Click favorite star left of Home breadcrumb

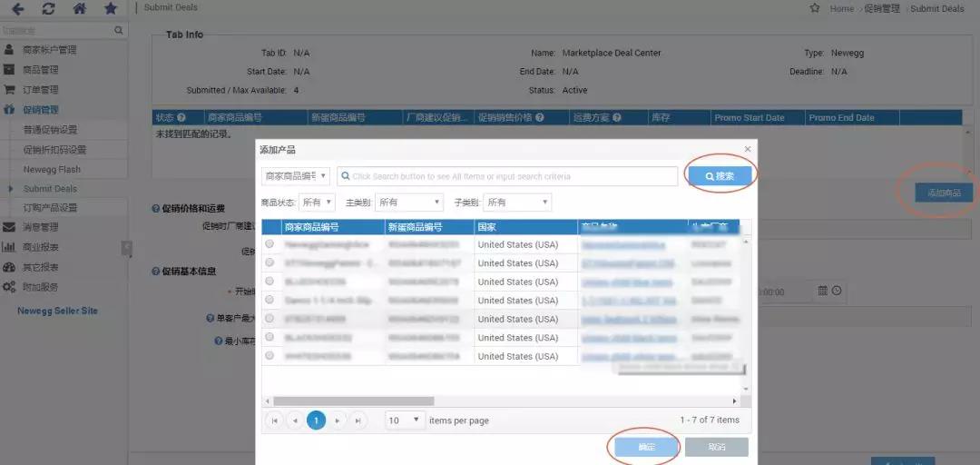pos(814,9)
